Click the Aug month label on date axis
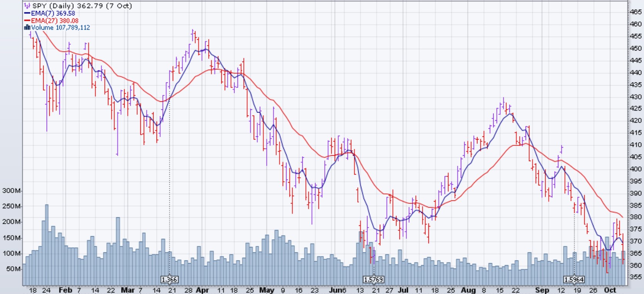The height and width of the screenshot is (294, 644). 468,290
